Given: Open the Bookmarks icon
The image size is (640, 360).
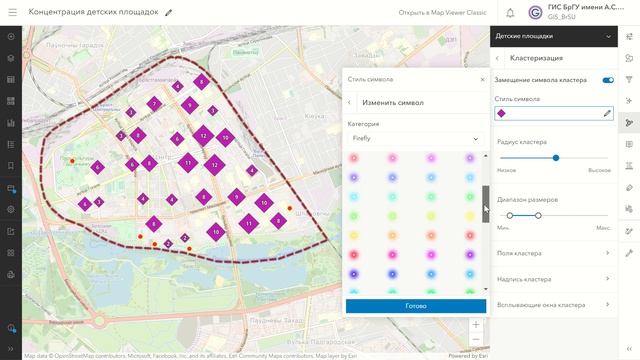Looking at the screenshot, I should 11,165.
